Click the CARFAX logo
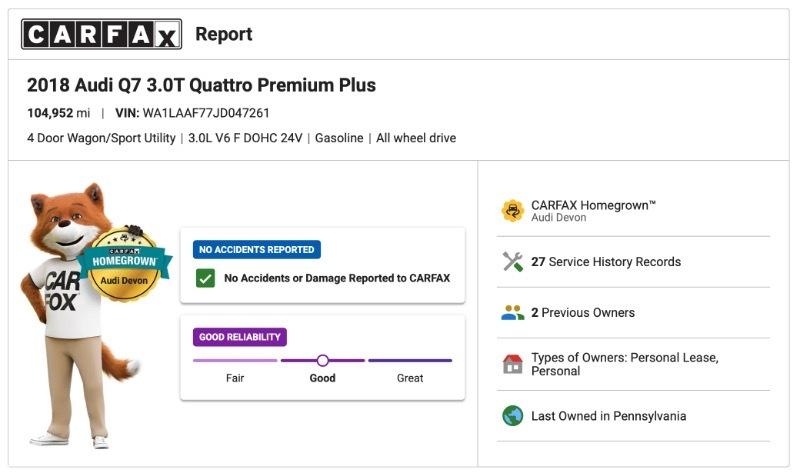800x473 pixels. click(x=102, y=34)
